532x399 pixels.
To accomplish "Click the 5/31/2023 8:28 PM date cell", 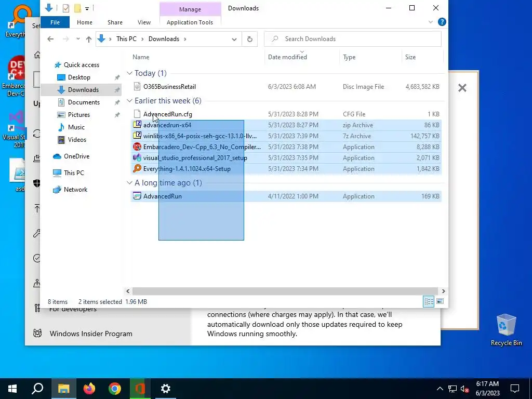I will pyautogui.click(x=293, y=114).
